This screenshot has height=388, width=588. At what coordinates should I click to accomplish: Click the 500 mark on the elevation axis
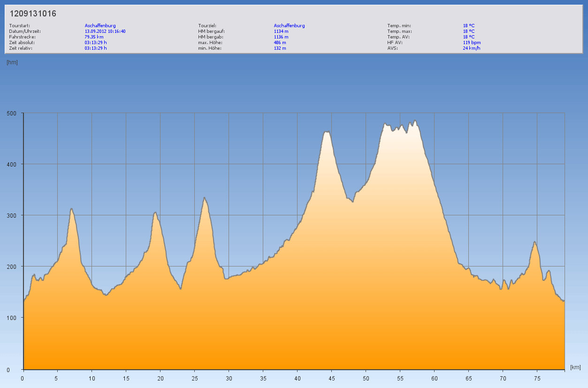12,113
